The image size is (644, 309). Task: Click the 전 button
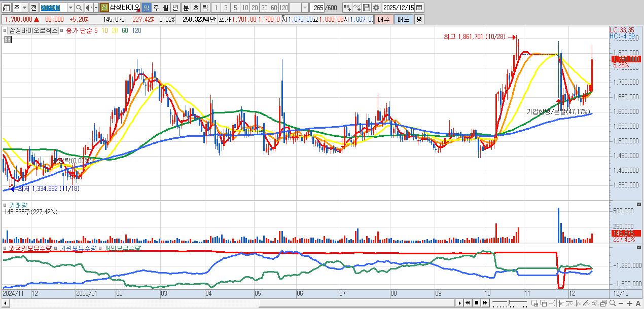[33, 8]
